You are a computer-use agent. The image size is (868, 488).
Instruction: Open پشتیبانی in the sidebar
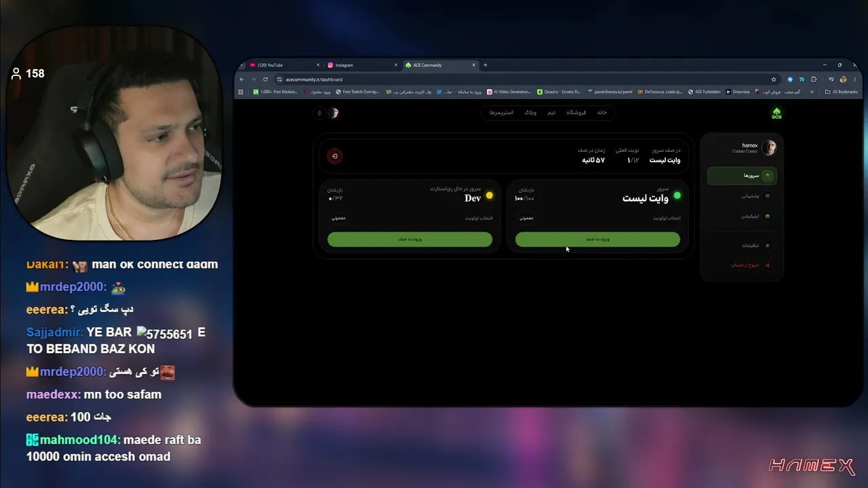pos(742,197)
